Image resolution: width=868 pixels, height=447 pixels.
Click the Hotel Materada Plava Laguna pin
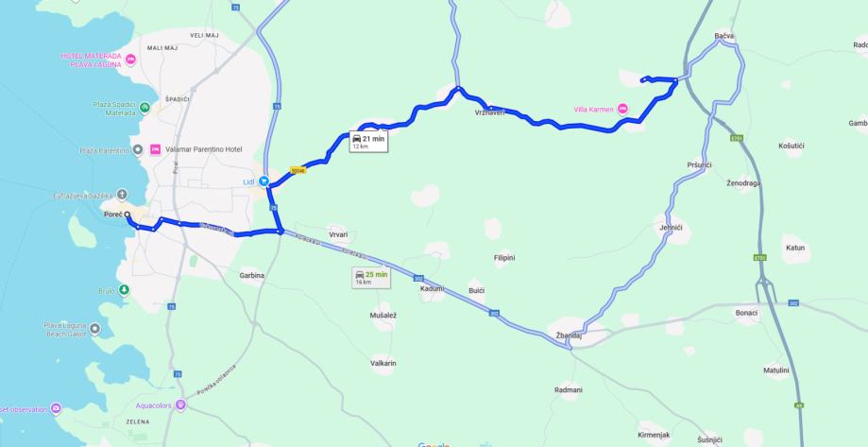tap(130, 60)
